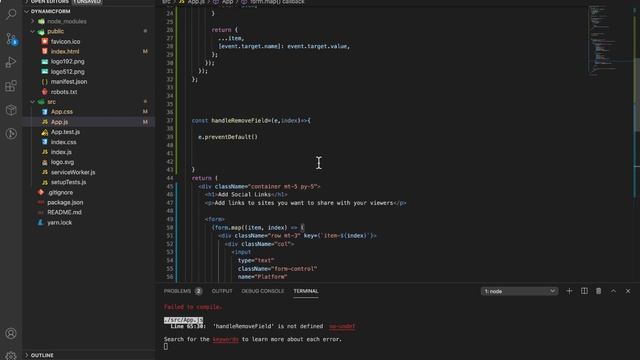This screenshot has height=360, width=640.
Task: Open the Extensions view
Action: point(11,86)
